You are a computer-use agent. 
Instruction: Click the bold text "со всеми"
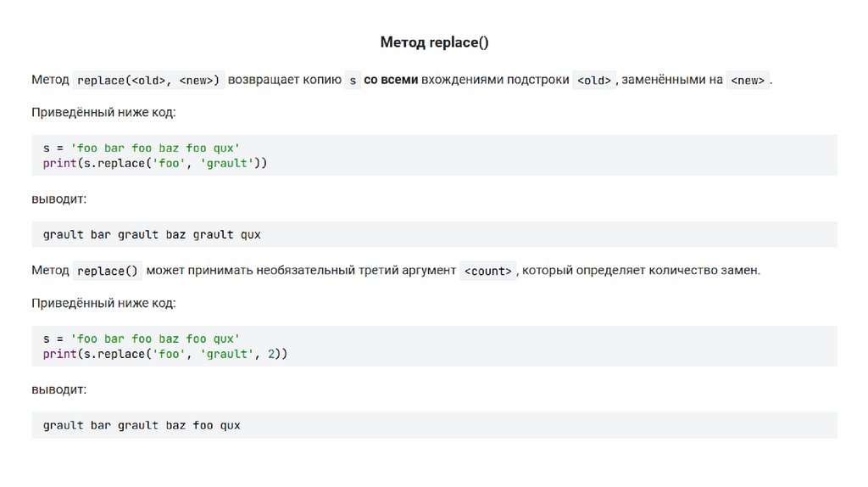point(390,80)
